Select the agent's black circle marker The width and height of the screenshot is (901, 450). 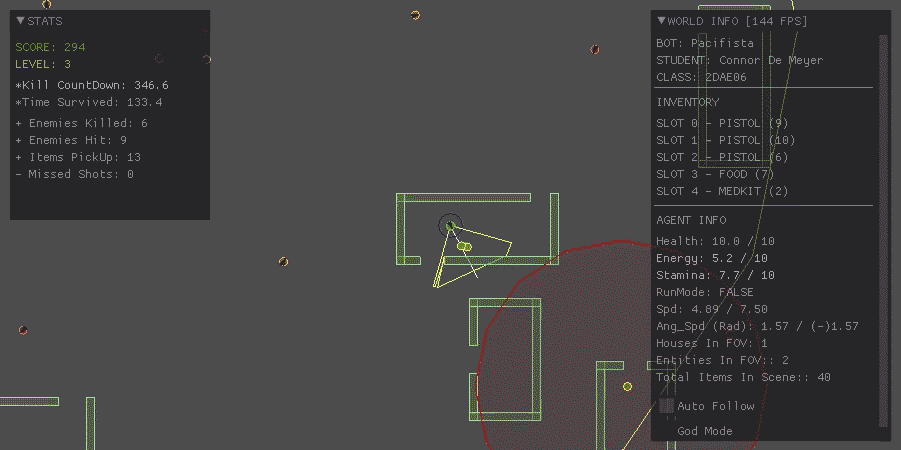pos(450,225)
